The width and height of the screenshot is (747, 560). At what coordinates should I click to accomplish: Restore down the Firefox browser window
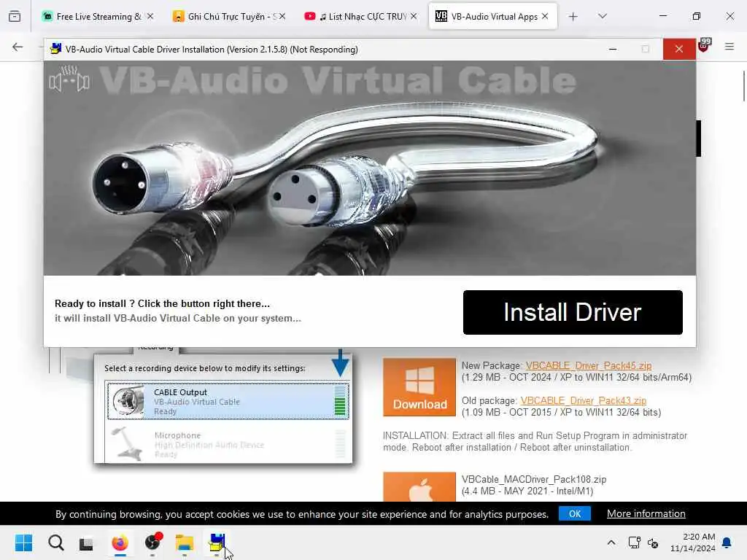[x=697, y=16]
